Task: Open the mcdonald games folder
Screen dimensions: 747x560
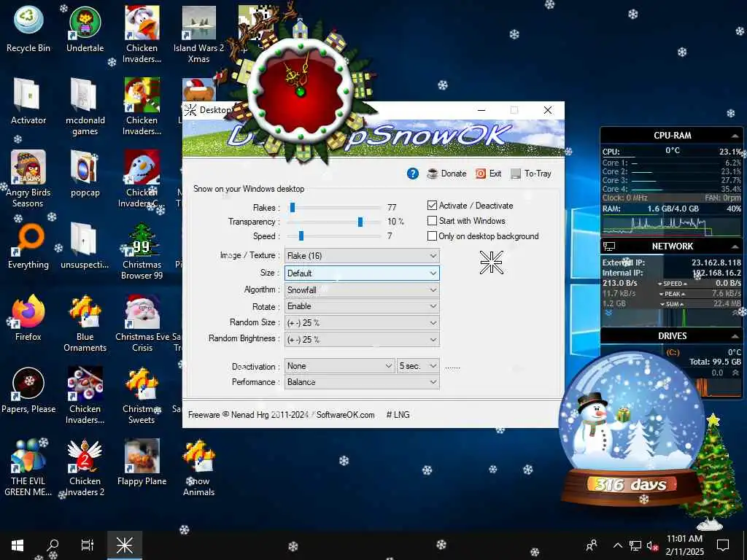Action: [x=85, y=106]
